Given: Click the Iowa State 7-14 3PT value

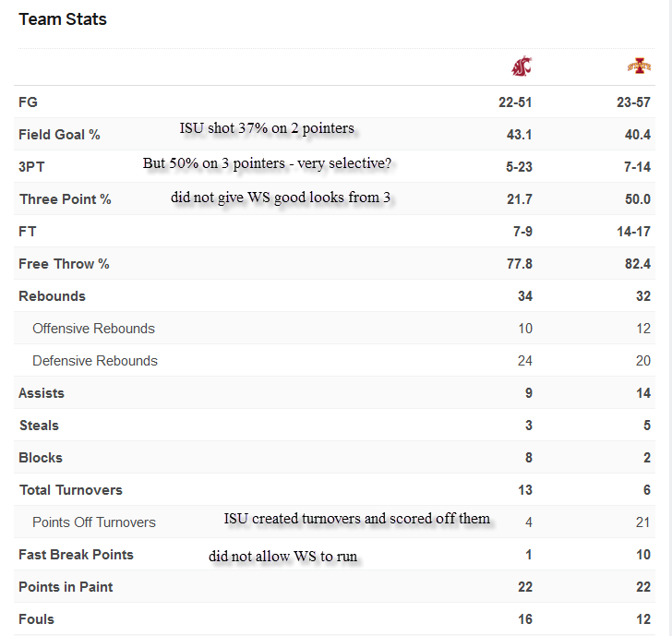Looking at the screenshot, I should [634, 167].
